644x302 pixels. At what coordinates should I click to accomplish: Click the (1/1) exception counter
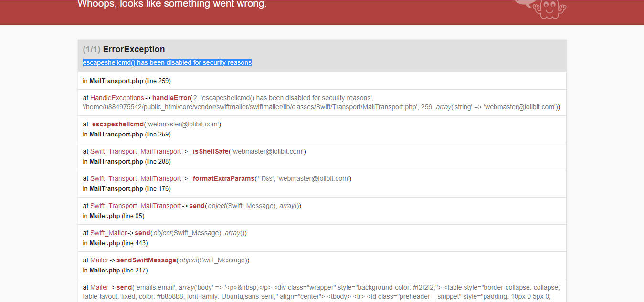point(91,49)
